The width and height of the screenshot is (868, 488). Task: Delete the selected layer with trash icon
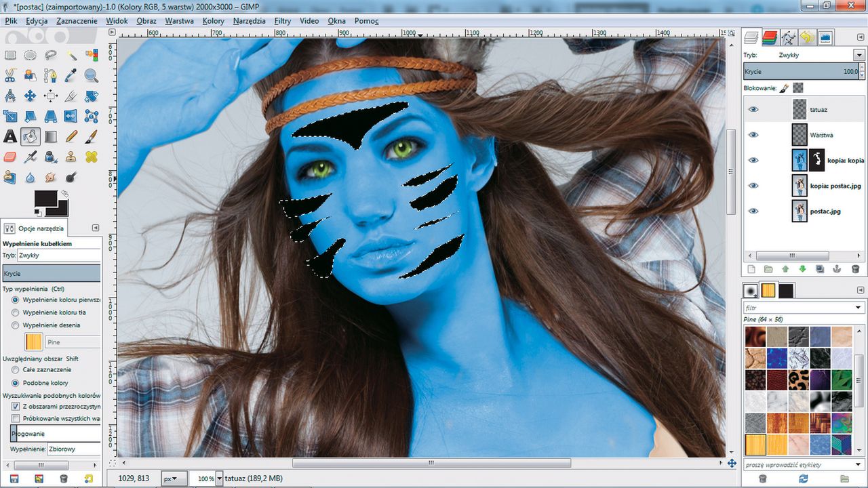855,269
